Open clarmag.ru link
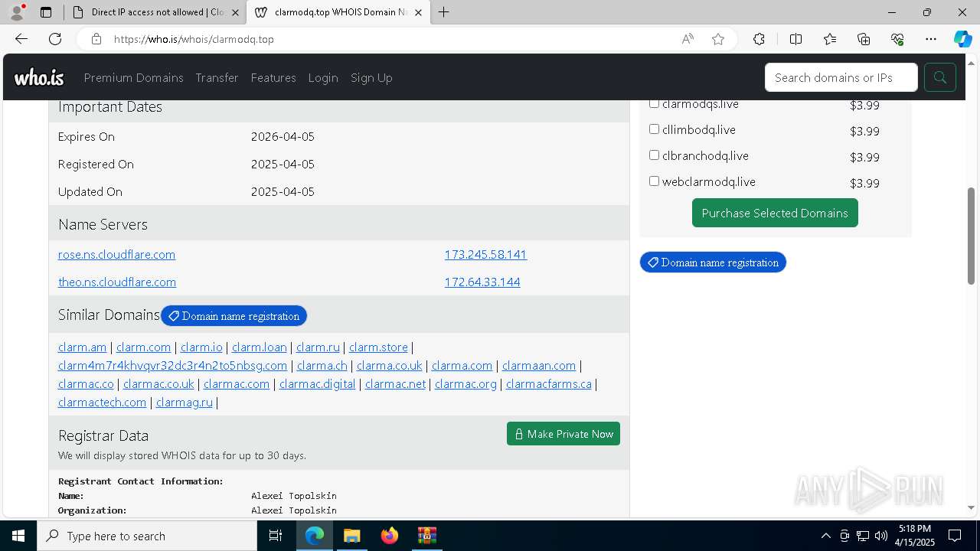The height and width of the screenshot is (551, 980). click(184, 402)
